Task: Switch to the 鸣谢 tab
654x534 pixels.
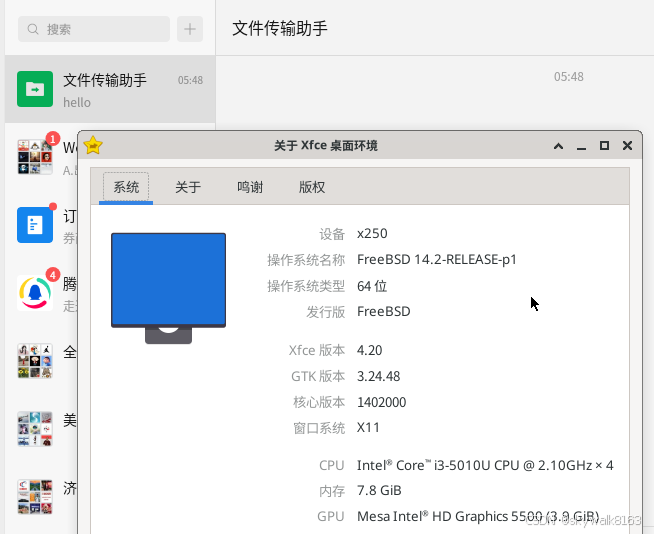Action: click(250, 187)
